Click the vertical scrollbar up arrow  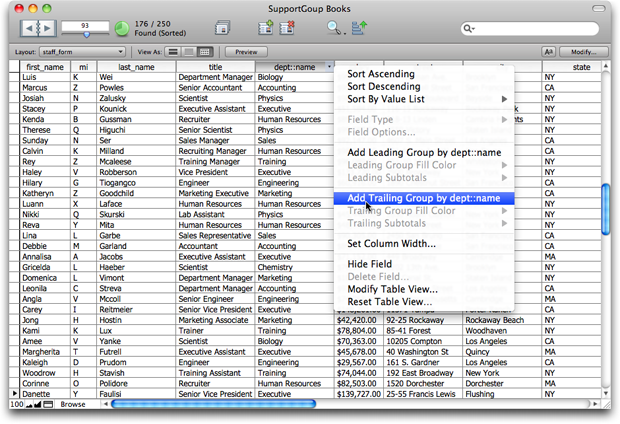pos(606,66)
